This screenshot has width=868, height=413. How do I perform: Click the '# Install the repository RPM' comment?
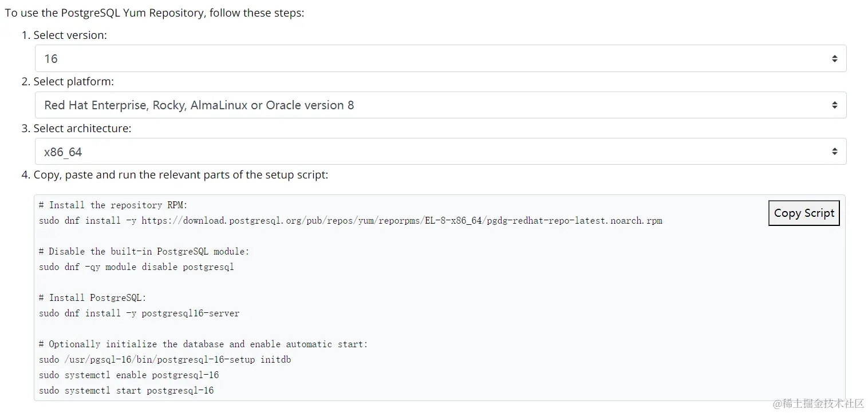[113, 205]
